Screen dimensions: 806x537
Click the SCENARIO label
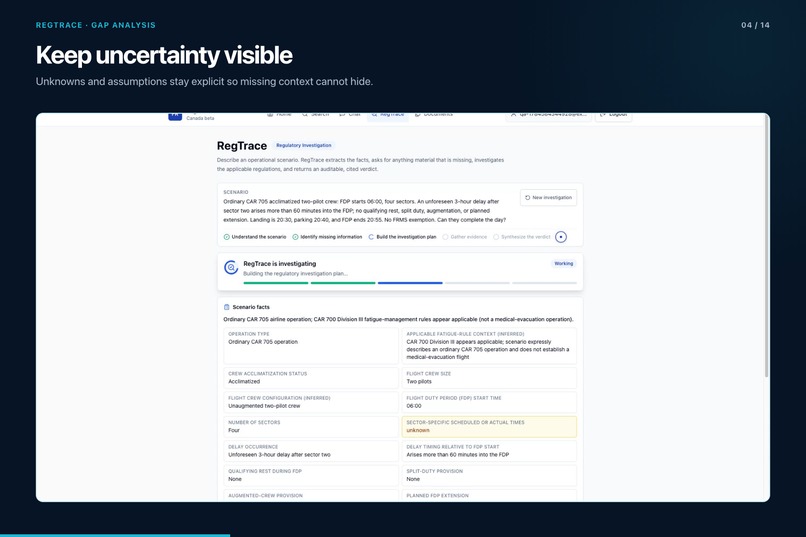tap(235, 192)
